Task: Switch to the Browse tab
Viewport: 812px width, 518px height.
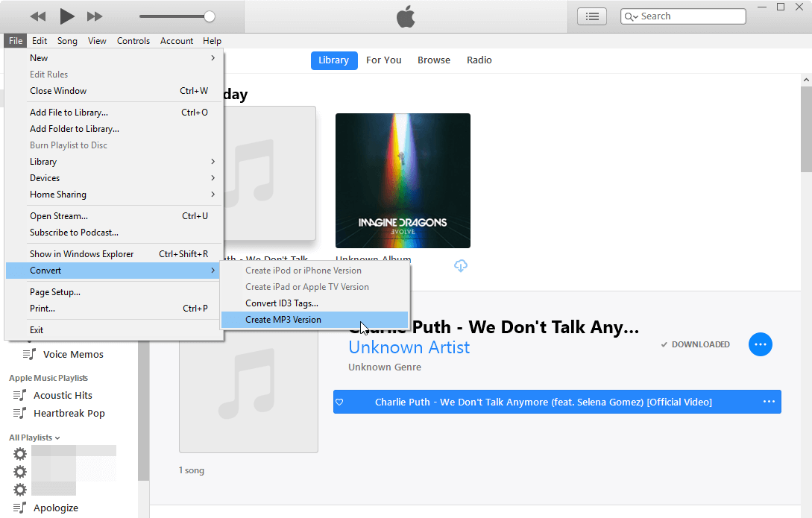Action: coord(434,60)
